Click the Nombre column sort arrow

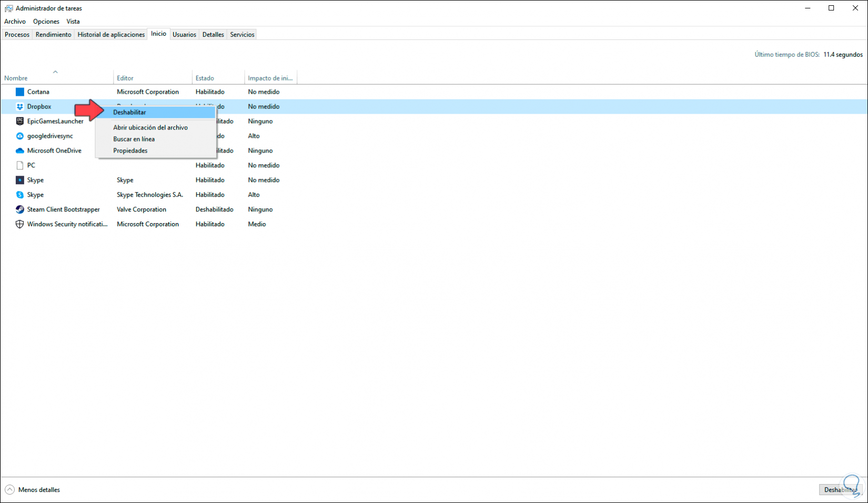click(55, 72)
